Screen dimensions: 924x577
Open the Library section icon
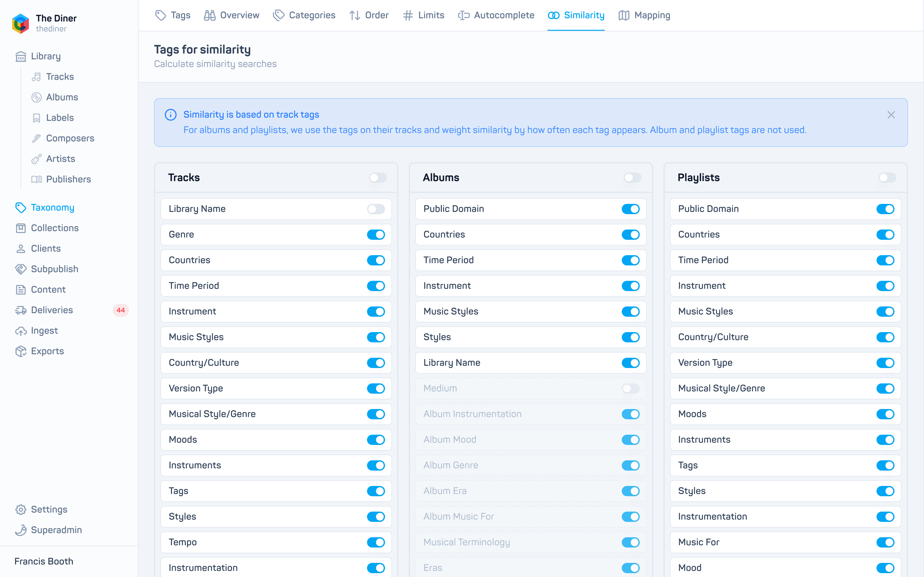(x=21, y=56)
